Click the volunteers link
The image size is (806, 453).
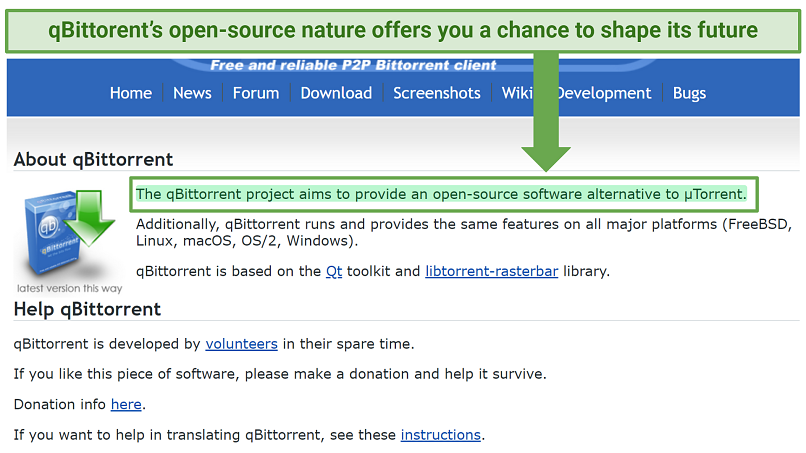coord(241,344)
